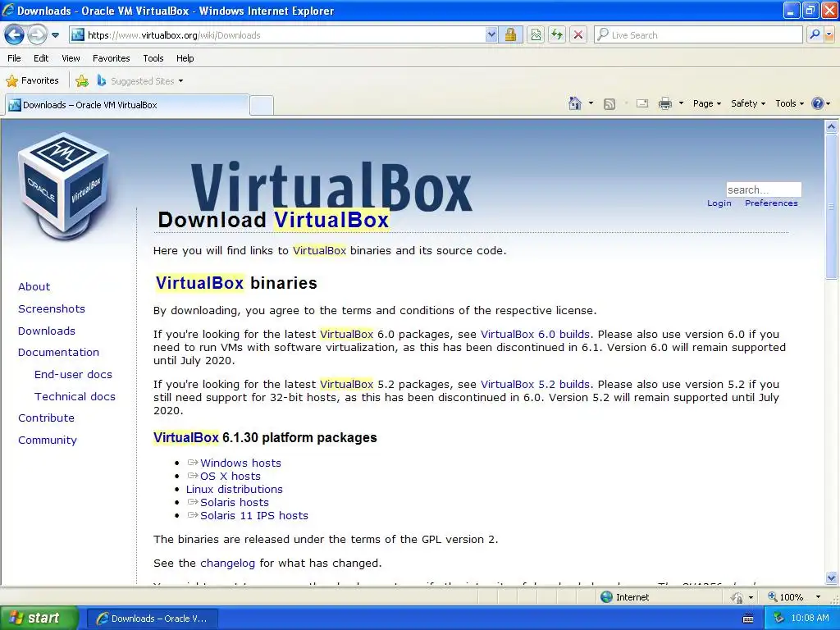
Task: Click the Downloads – Oracle V... taskbar button
Action: click(152, 619)
